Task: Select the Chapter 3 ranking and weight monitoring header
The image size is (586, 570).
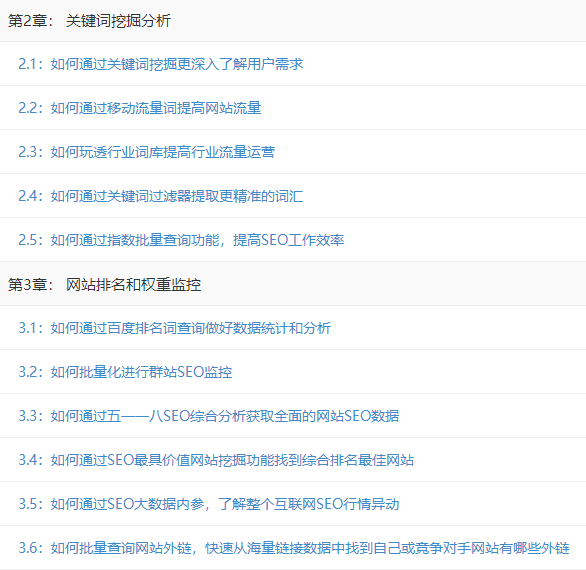Action: (x=293, y=284)
